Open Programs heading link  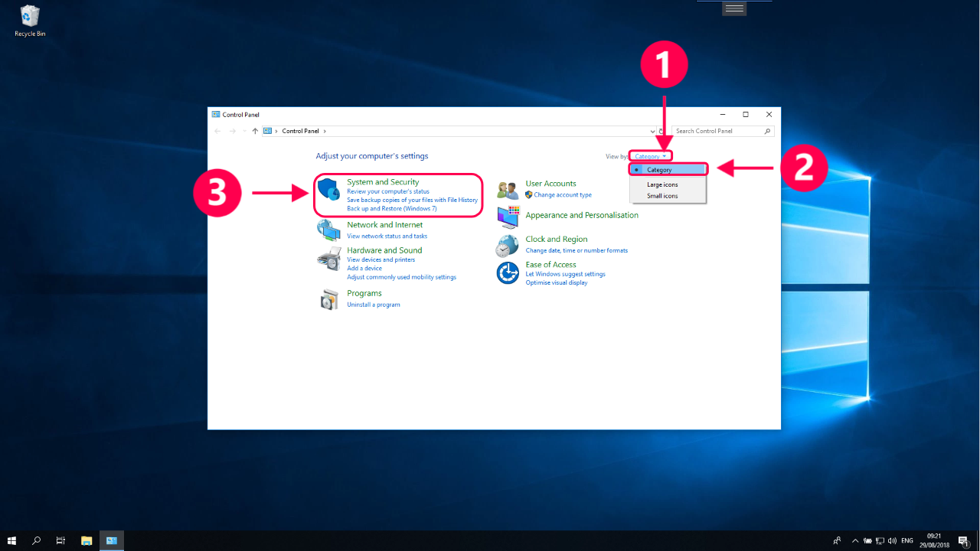pyautogui.click(x=364, y=293)
